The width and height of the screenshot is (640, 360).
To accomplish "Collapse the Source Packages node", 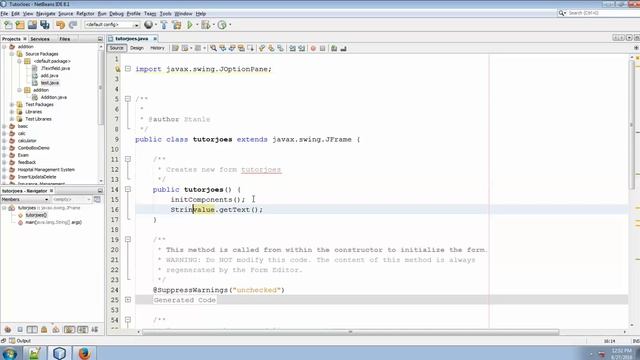I will [12, 54].
